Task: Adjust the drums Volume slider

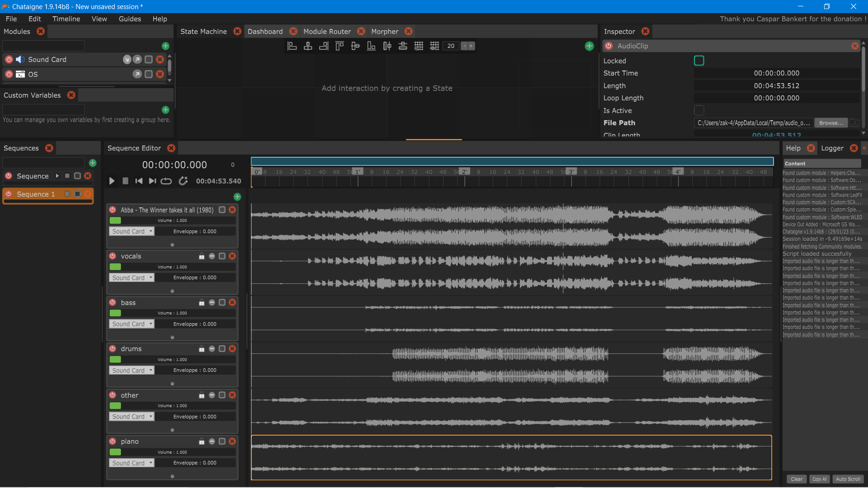Action: (172, 360)
